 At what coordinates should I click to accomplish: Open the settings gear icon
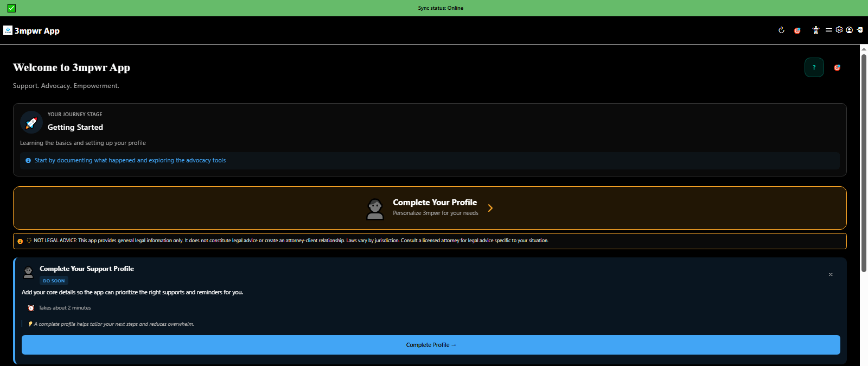[839, 30]
